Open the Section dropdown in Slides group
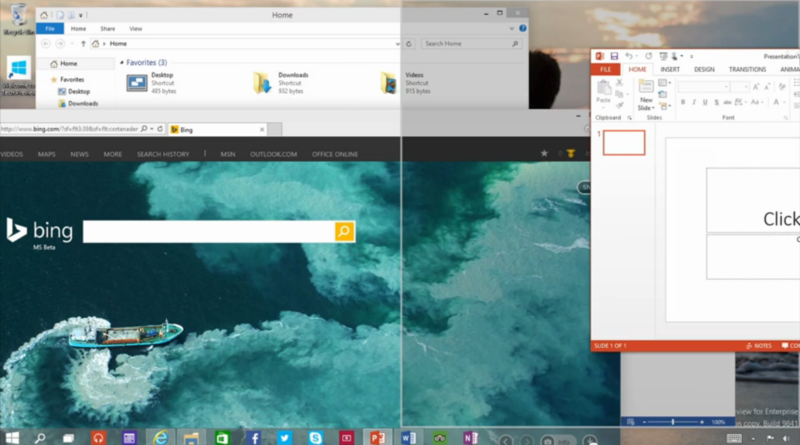Image resolution: width=800 pixels, height=445 pixels. coord(665,106)
